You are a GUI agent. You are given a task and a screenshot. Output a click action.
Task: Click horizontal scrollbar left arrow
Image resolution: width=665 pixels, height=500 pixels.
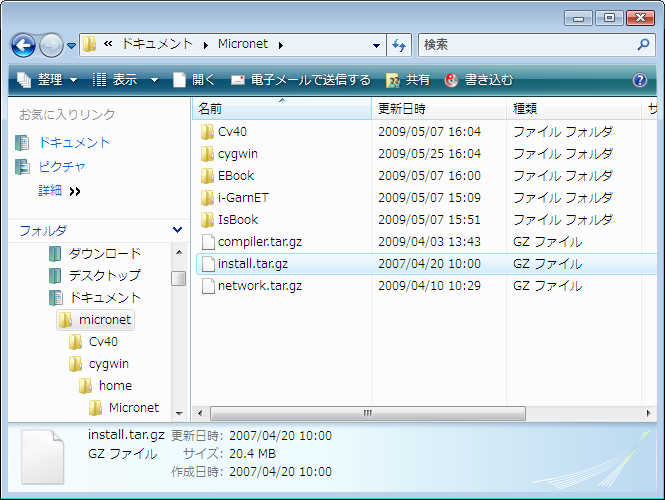(x=200, y=413)
